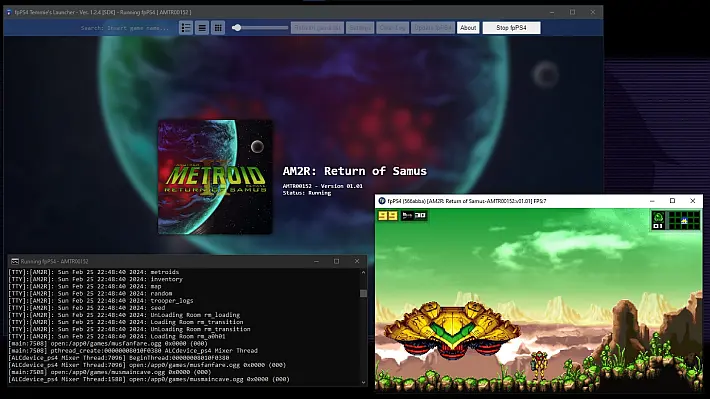The height and width of the screenshot is (399, 710).
Task: Click the console scrollbar up arrow
Action: coord(363,272)
